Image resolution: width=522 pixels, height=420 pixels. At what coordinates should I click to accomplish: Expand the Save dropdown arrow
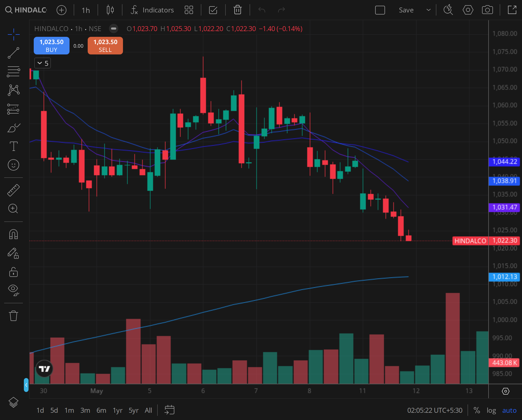coord(428,10)
